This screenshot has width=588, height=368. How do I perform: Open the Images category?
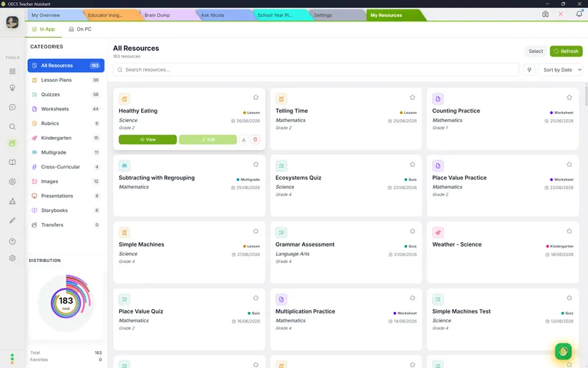tap(66, 181)
